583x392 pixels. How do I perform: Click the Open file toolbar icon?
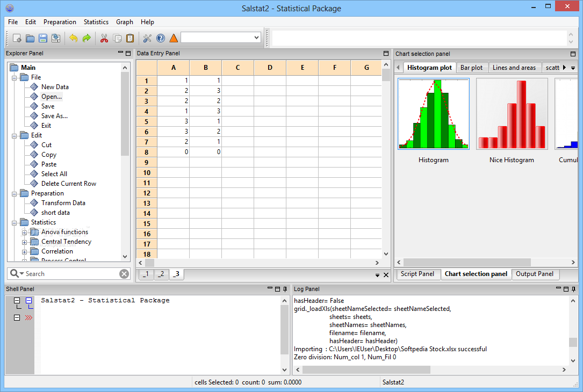30,38
